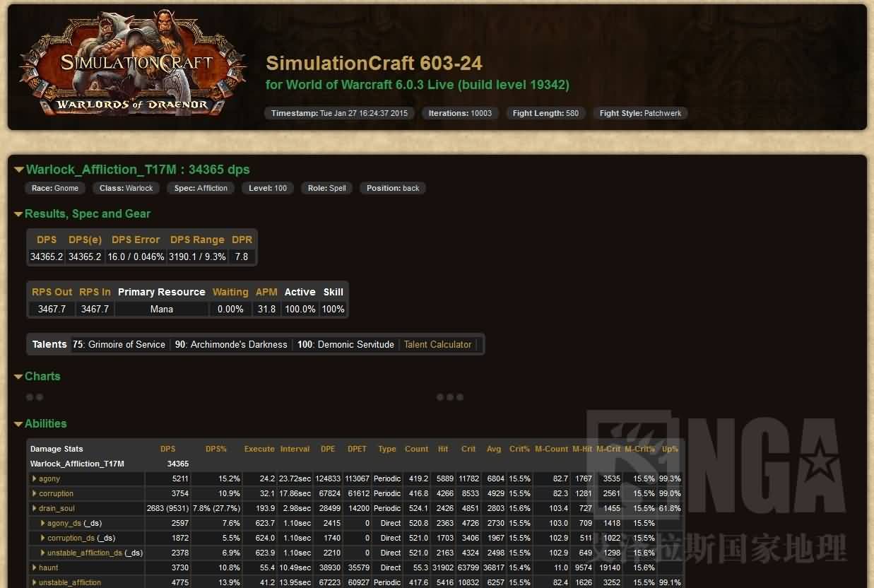The height and width of the screenshot is (588, 874).
Task: Collapse the Warlock_Affliction_T17M player section
Action: coord(132,170)
